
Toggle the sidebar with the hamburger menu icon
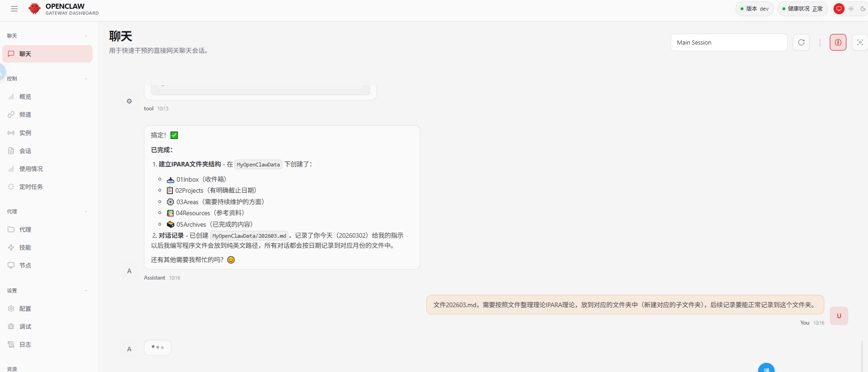click(x=14, y=9)
